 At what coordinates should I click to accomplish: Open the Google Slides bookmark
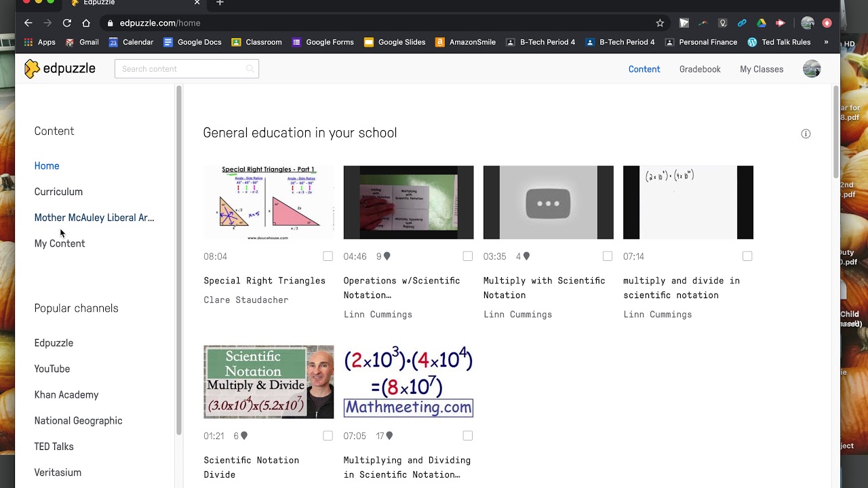395,42
